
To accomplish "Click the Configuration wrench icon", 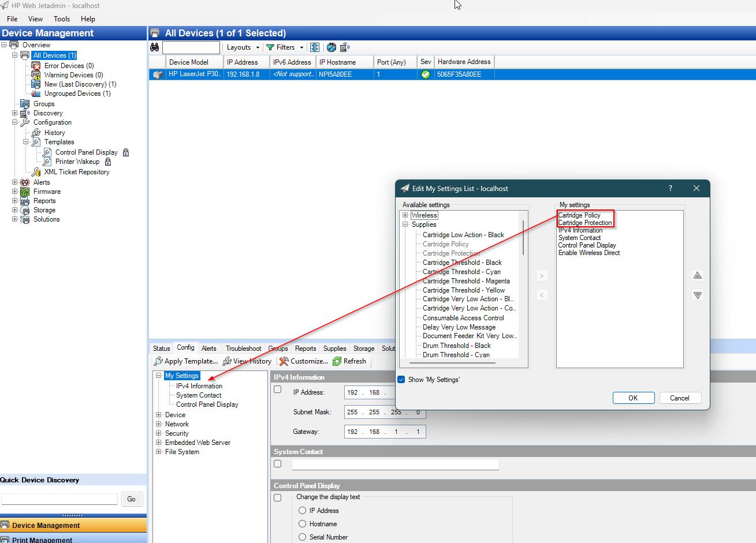I will click(25, 122).
